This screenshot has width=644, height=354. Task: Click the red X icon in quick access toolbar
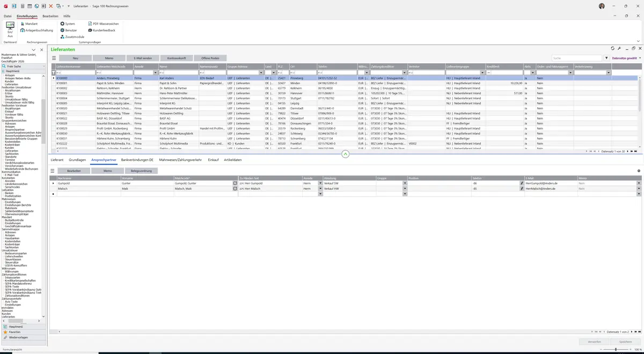[x=51, y=5]
